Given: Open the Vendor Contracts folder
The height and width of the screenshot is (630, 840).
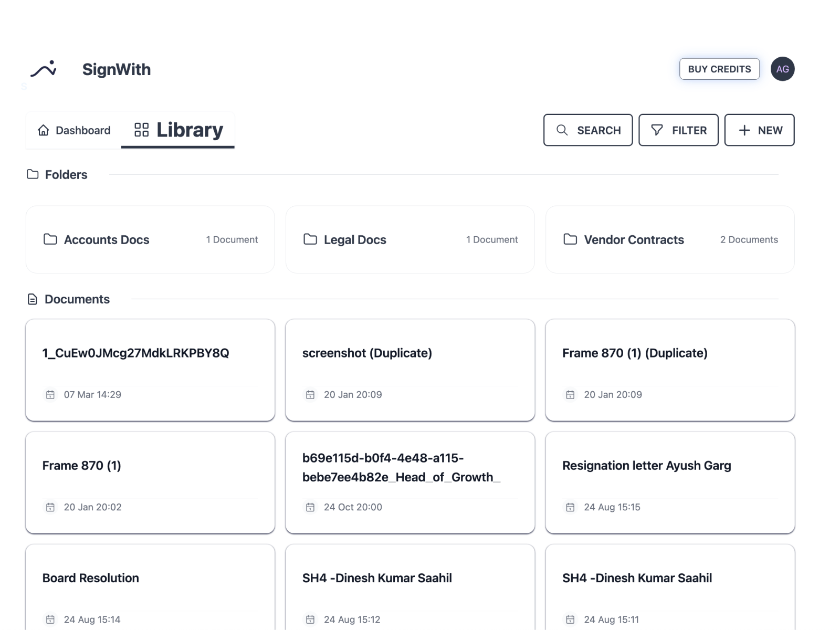Looking at the screenshot, I should [x=669, y=239].
